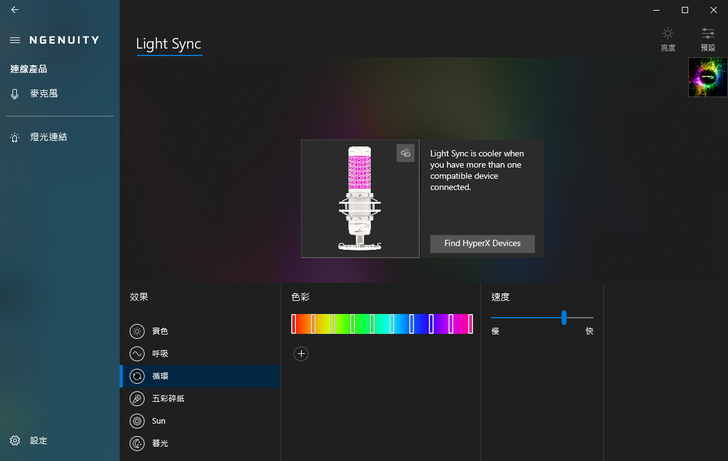Click the colorful preset thumbnail
Screen dimensions: 728x461
(x=707, y=77)
